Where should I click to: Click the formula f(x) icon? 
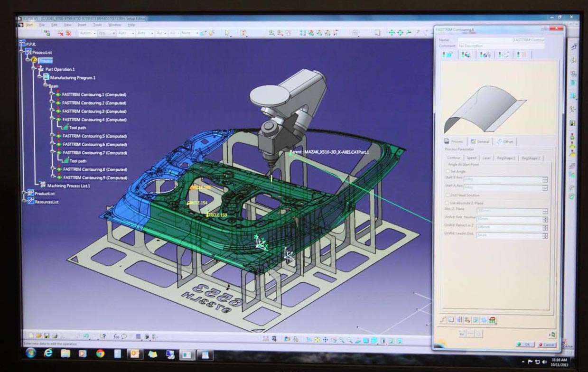[x=116, y=336]
